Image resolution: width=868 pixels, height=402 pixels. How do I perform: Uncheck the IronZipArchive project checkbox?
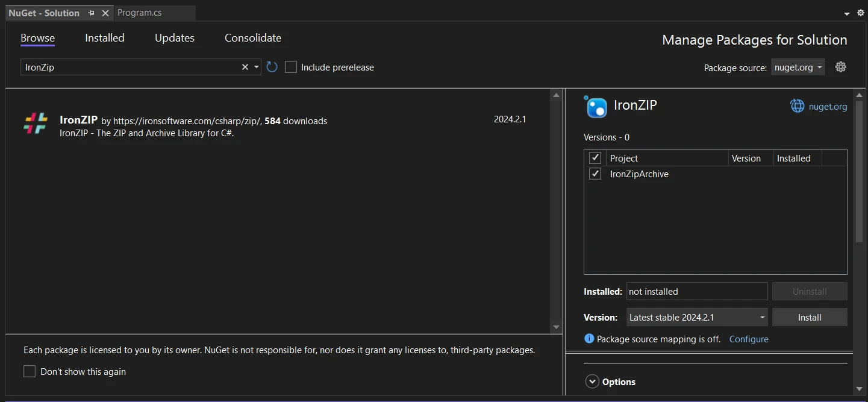[x=595, y=174]
